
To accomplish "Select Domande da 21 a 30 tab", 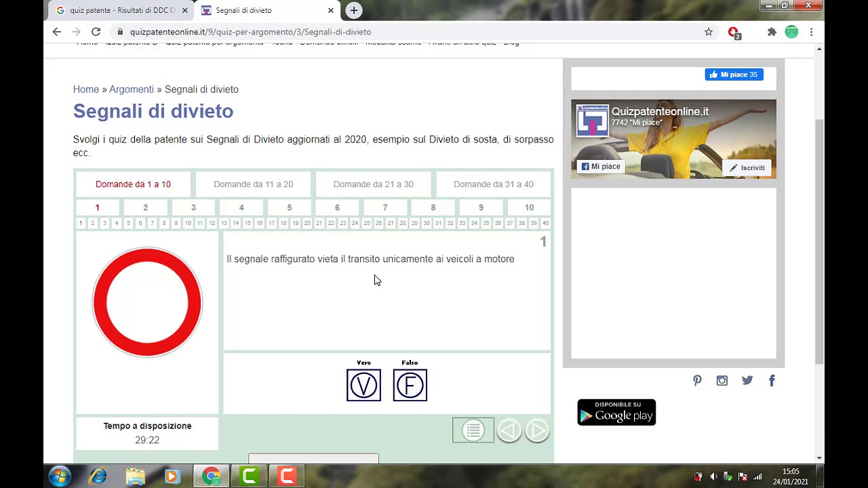I will 373,184.
